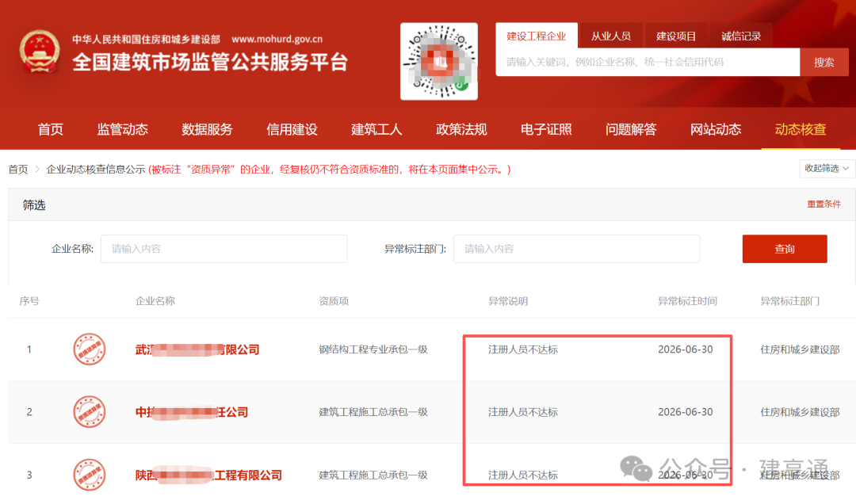Open 电子证照 navigation item
Image resolution: width=856 pixels, height=504 pixels.
[546, 129]
